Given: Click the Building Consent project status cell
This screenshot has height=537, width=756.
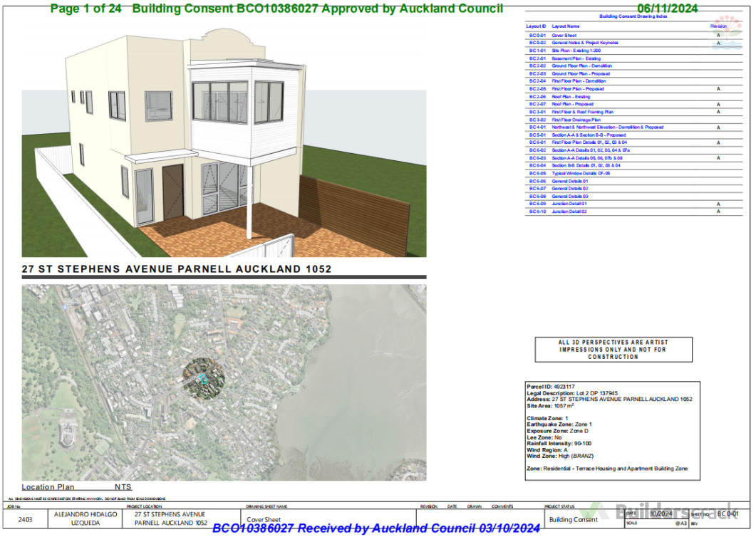Looking at the screenshot, I should point(573,520).
